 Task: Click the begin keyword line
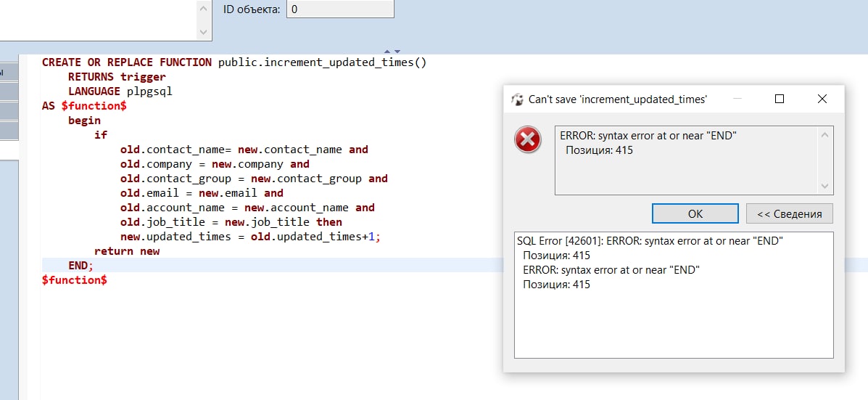coord(84,120)
